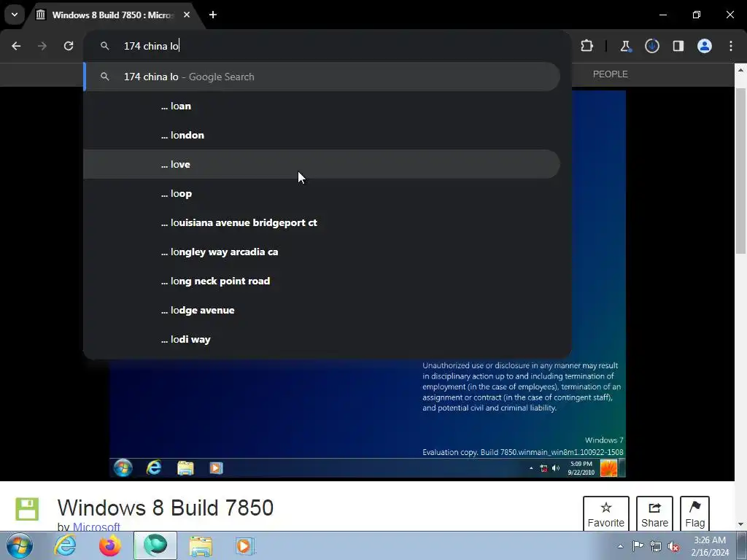Pick '... lodge avenue' suggestion

[x=322, y=310]
